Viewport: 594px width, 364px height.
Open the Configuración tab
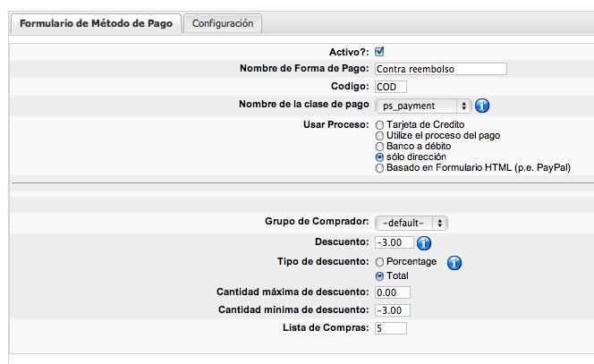point(223,23)
